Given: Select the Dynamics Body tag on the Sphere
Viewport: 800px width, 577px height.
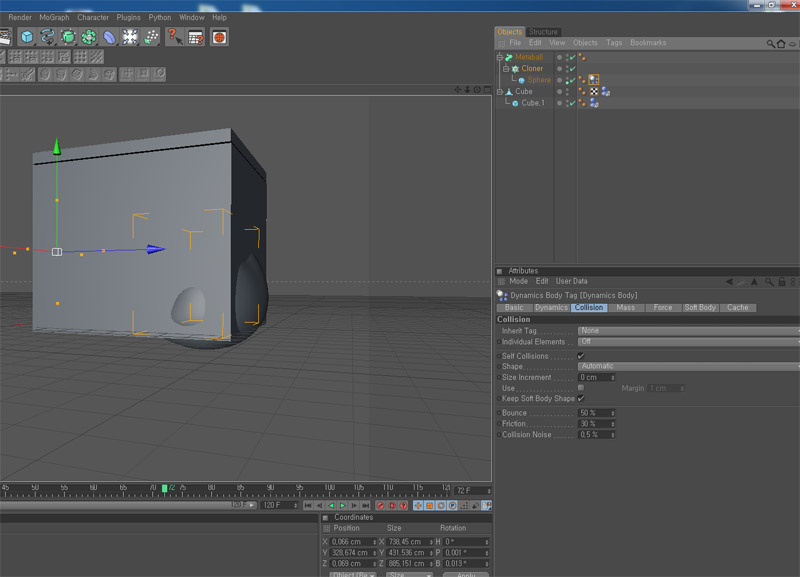Looking at the screenshot, I should coord(594,80).
